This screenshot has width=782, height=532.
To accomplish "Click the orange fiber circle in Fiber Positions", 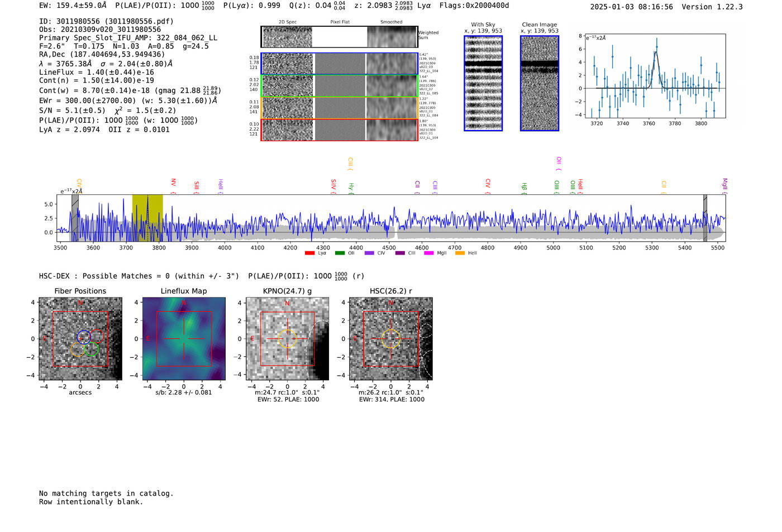I will coord(78,350).
